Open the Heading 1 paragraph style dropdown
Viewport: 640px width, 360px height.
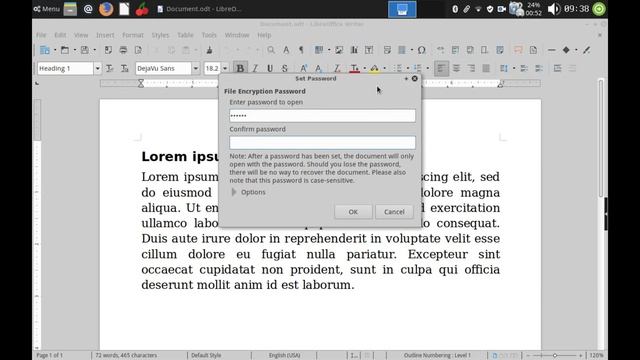click(x=98, y=69)
